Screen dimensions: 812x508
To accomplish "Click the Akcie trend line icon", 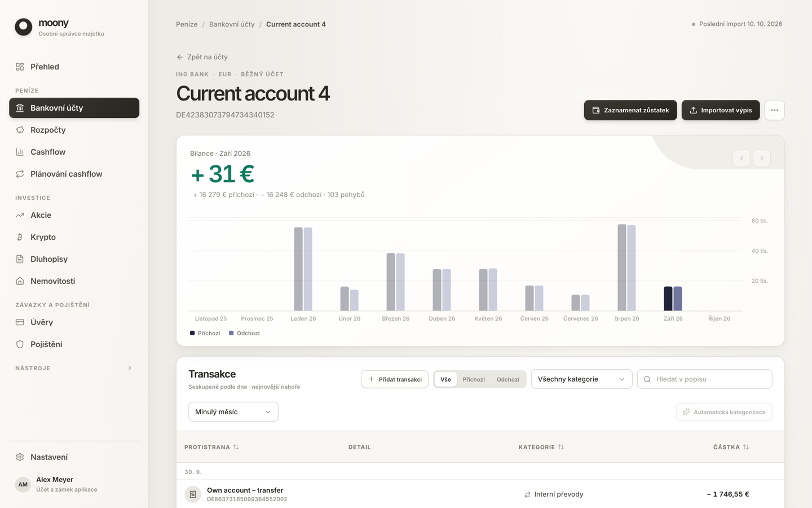I will click(20, 215).
